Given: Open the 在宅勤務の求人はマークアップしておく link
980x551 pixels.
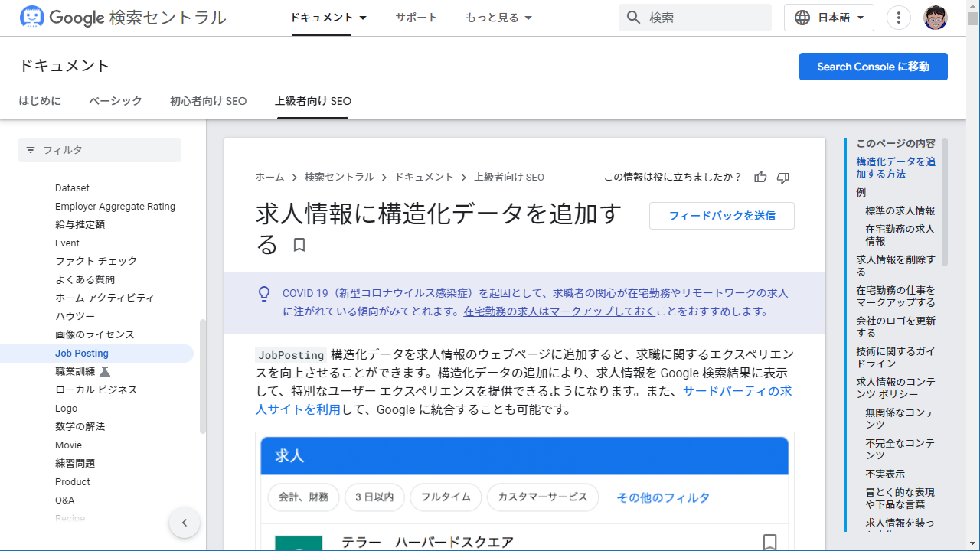Looking at the screenshot, I should click(559, 311).
